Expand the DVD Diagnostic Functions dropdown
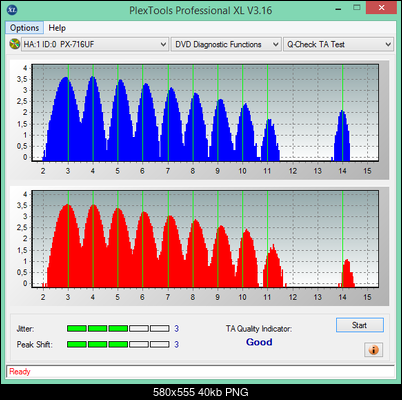Viewport: 402px width, 400px height. point(226,44)
